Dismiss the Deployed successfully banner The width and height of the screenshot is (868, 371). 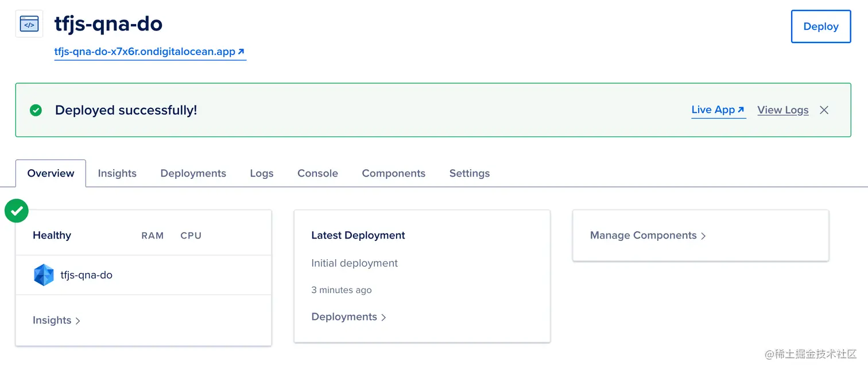(x=824, y=110)
